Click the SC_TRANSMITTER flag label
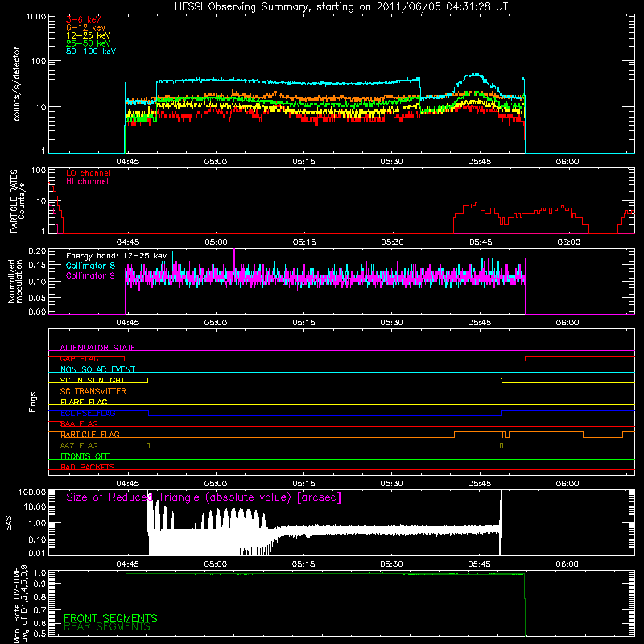The image size is (644, 644). [93, 390]
